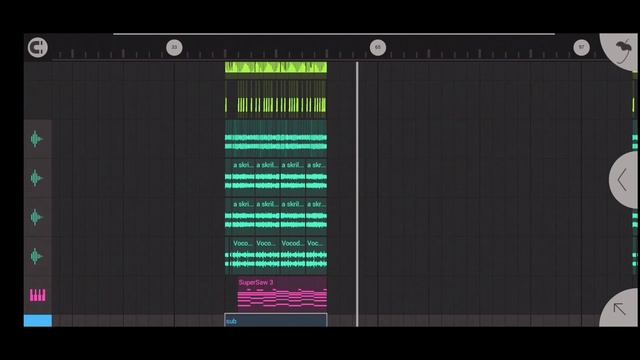
Task: Select the audio track icon beside Voco clips
Action: click(36, 256)
